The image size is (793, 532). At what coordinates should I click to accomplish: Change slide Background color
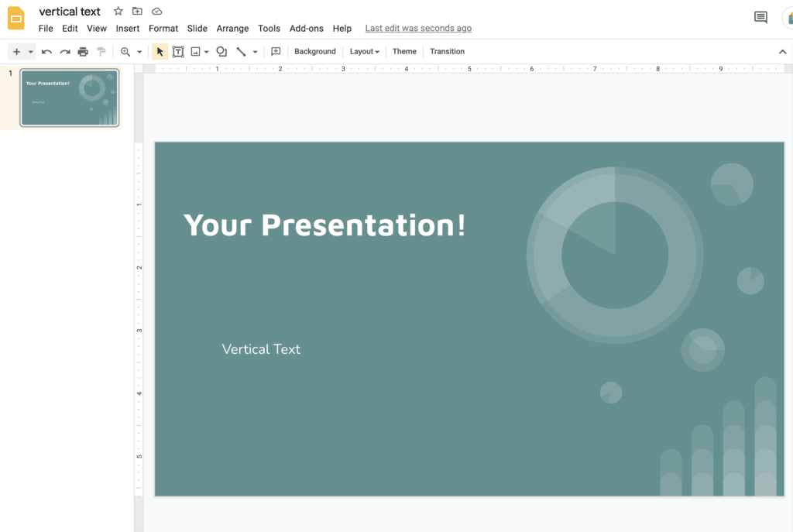point(314,51)
